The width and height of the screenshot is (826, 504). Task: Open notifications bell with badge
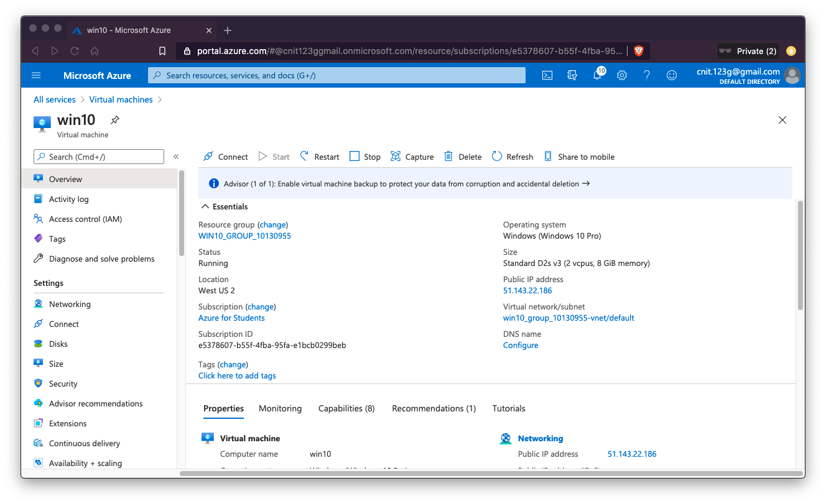pos(598,75)
